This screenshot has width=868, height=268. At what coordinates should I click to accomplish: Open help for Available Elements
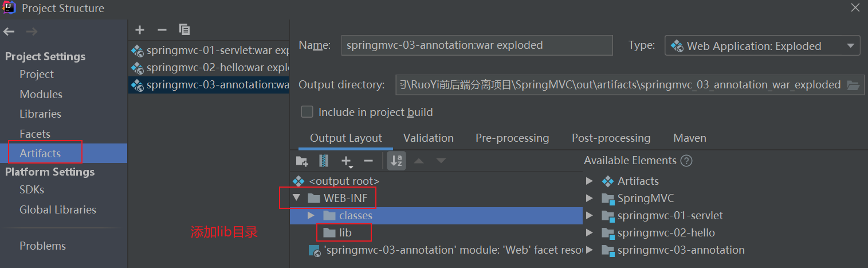click(x=686, y=161)
